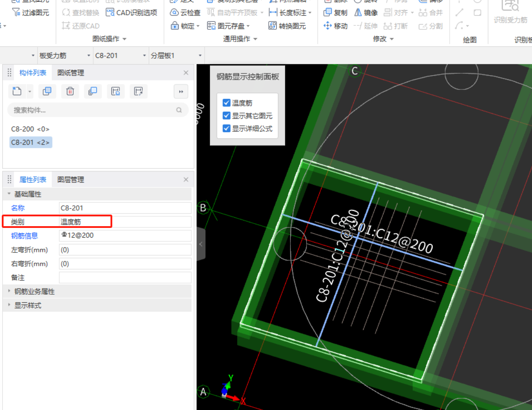Expand the 修改 group menu

click(x=383, y=39)
